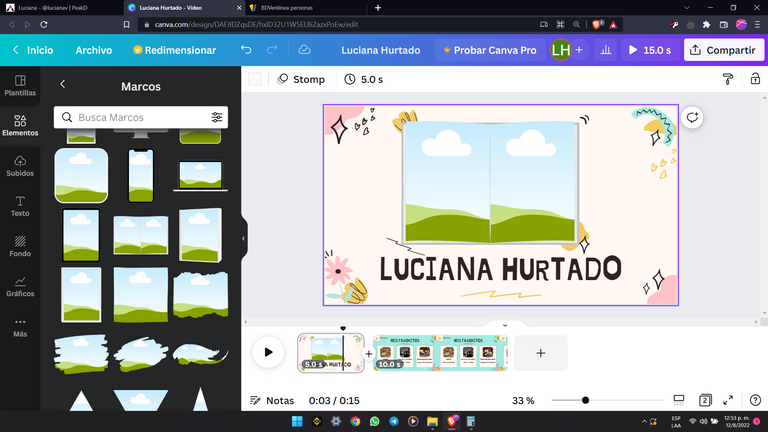
Task: Open the Windows Start menu
Action: [x=297, y=421]
